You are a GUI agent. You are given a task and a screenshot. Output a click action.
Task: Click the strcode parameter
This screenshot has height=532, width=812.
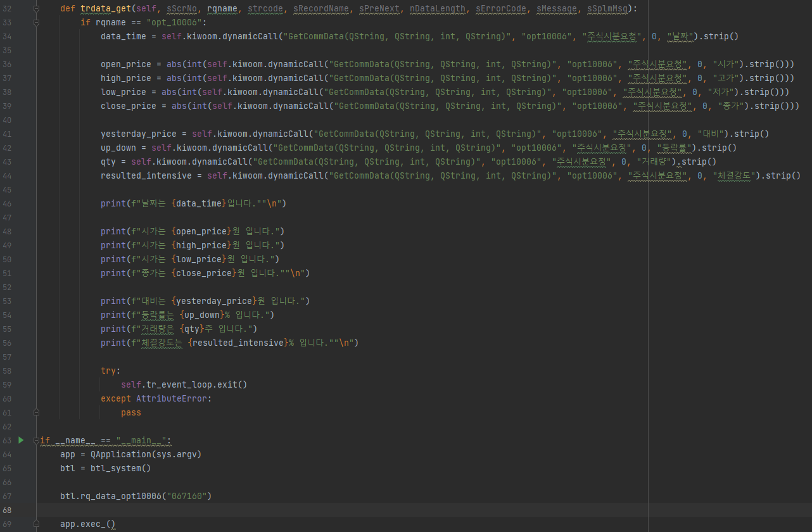265,9
